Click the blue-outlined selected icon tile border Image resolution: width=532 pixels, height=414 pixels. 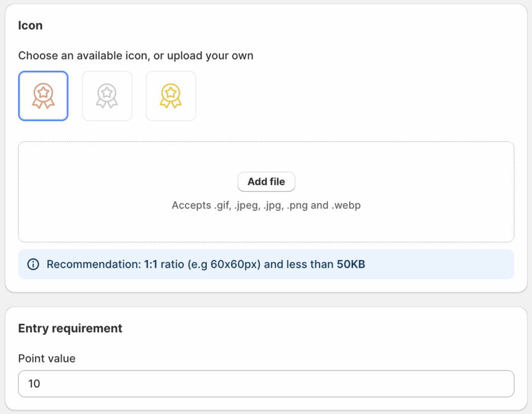click(19, 96)
